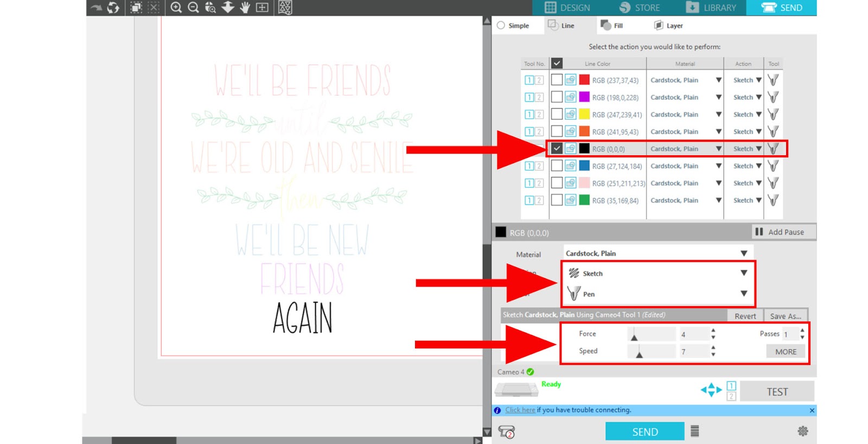Click the barcode icon next to SEND
The image size is (868, 444).
point(695,431)
